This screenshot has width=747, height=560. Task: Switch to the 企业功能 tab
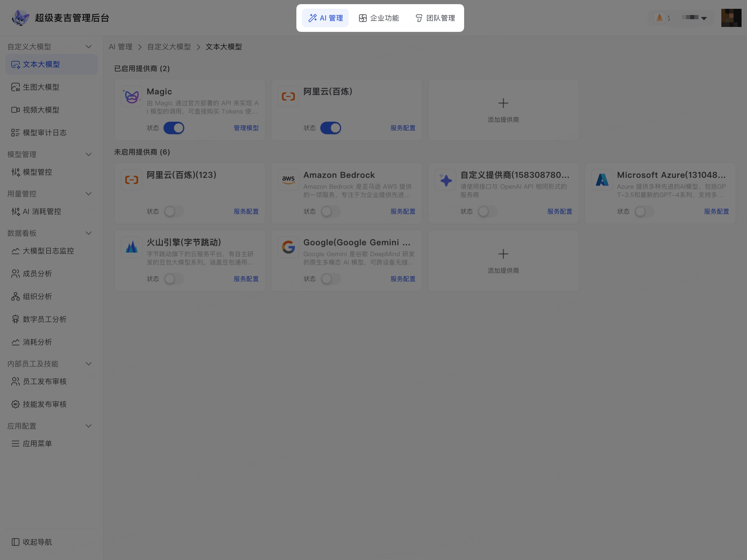pyautogui.click(x=379, y=18)
